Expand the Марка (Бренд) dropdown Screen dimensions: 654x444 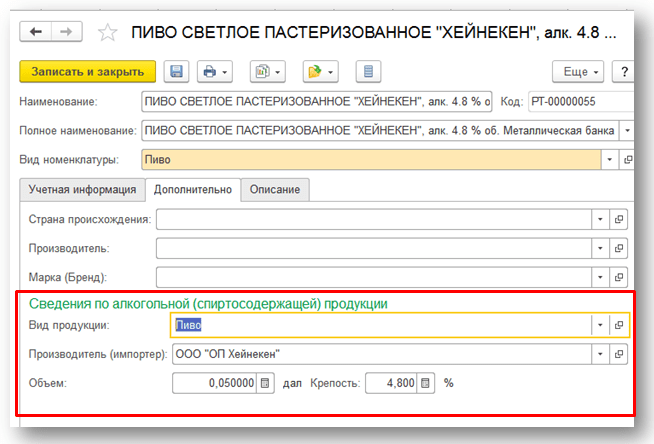click(600, 277)
